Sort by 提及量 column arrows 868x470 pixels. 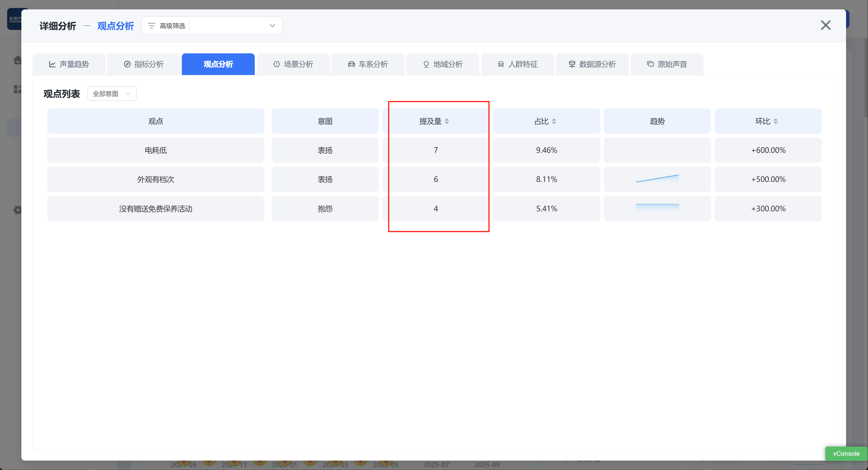coord(447,121)
